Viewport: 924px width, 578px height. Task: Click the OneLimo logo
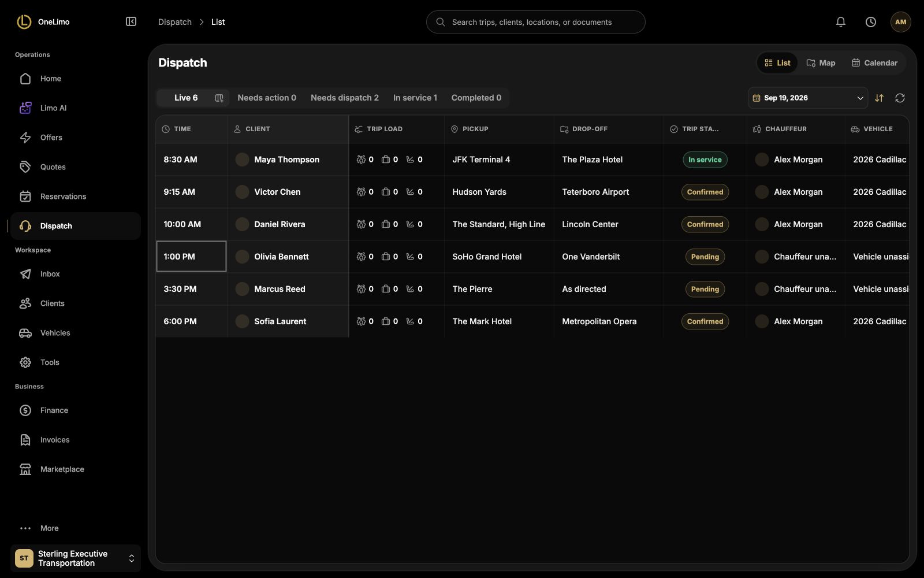click(43, 22)
